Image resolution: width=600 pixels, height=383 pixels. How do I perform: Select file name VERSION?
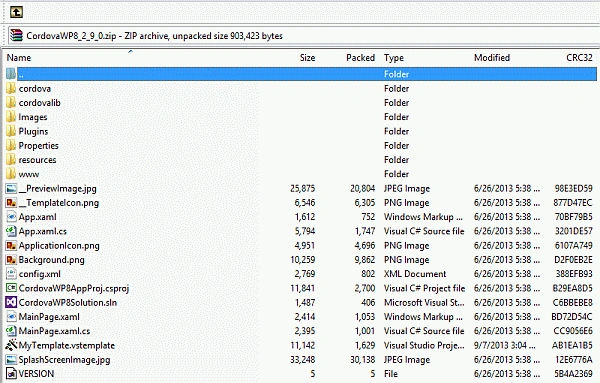coord(36,374)
